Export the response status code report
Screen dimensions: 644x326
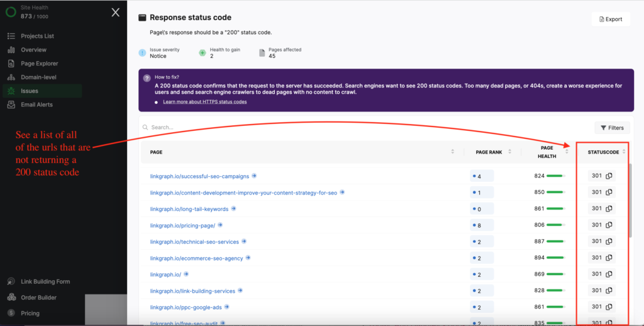click(x=611, y=20)
